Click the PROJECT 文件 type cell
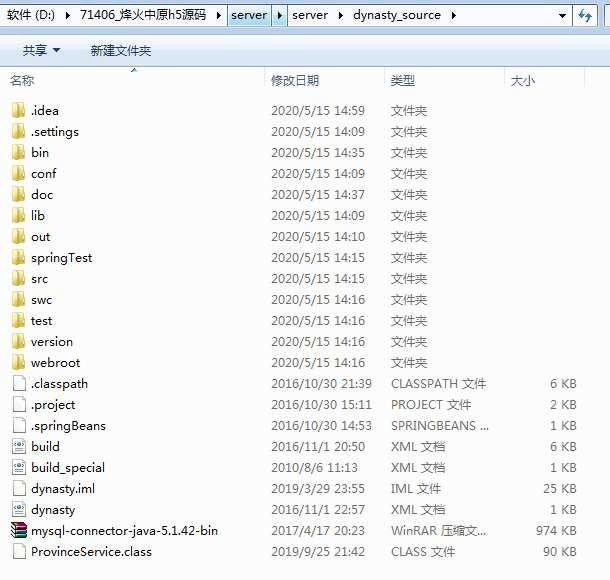This screenshot has width=610, height=580. tap(431, 405)
